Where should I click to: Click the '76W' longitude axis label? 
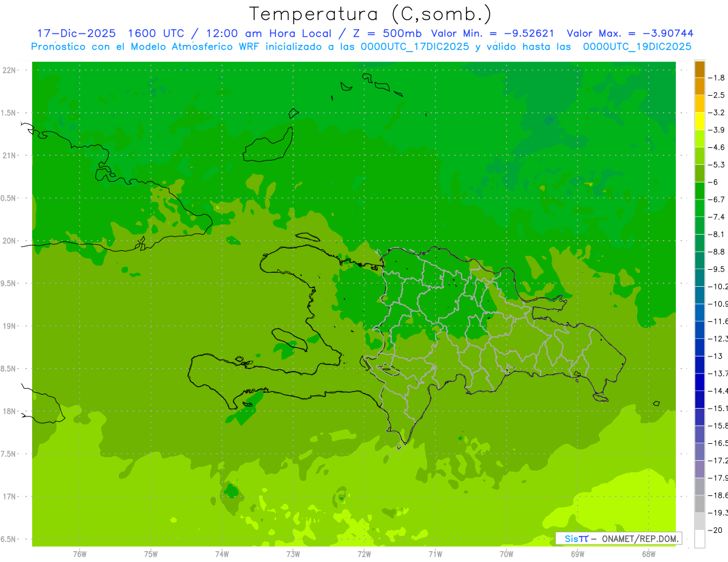point(79,554)
